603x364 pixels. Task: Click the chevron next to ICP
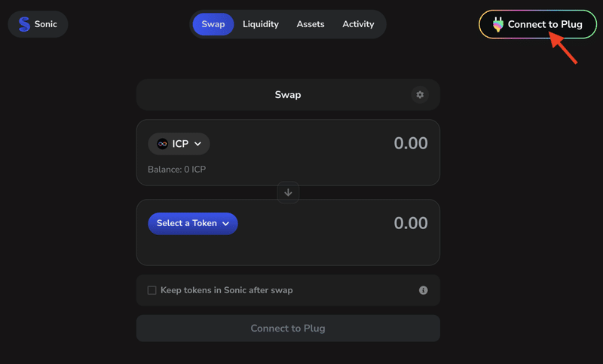(197, 144)
